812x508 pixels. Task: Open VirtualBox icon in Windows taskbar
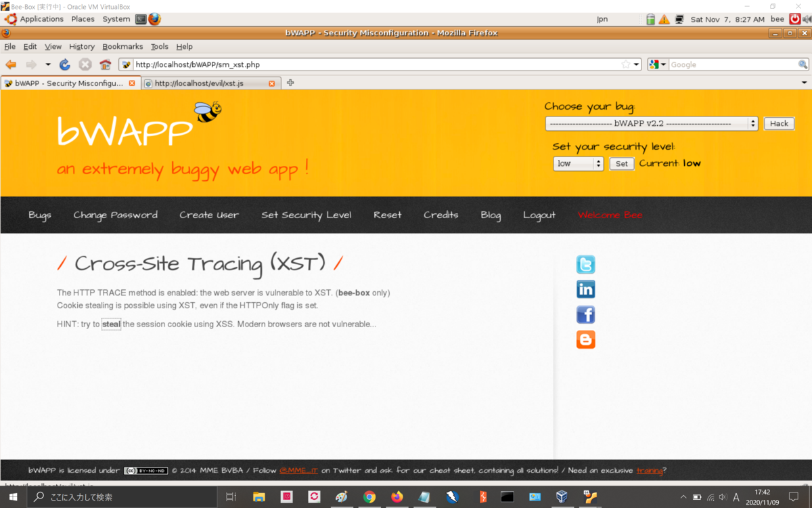[562, 496]
